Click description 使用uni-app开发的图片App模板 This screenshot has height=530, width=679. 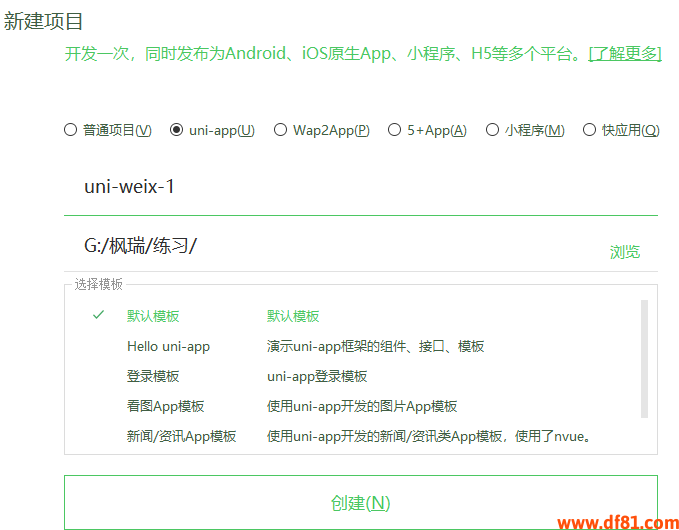click(x=362, y=406)
